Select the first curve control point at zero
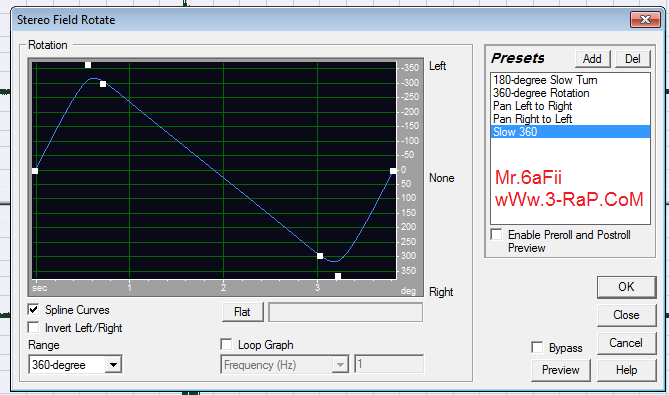The image size is (669, 395). point(35,171)
